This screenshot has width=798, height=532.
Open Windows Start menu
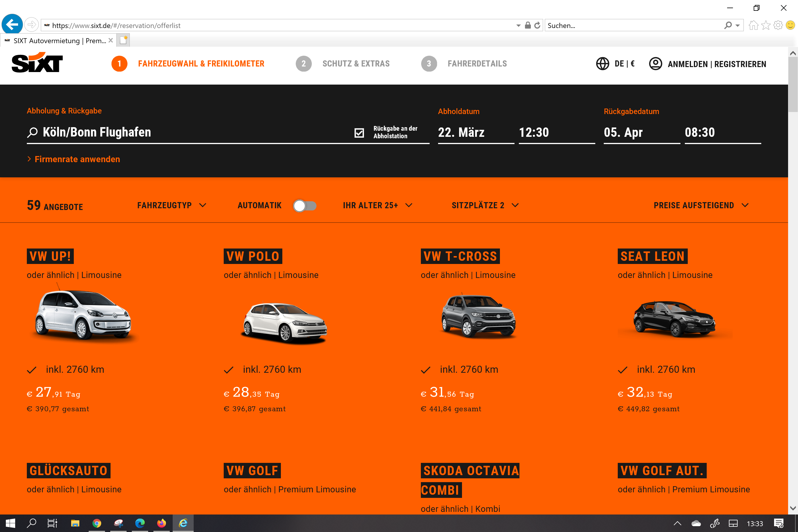(10, 523)
